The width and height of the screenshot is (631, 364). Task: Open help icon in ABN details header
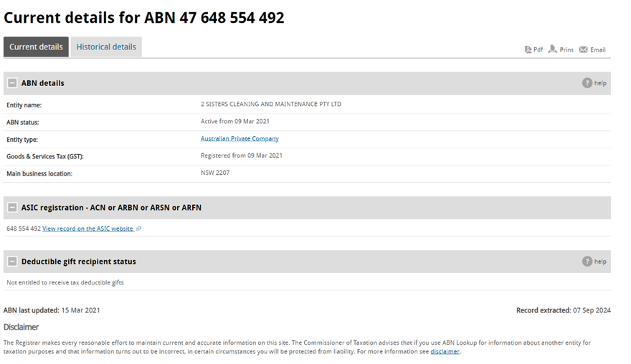click(587, 83)
